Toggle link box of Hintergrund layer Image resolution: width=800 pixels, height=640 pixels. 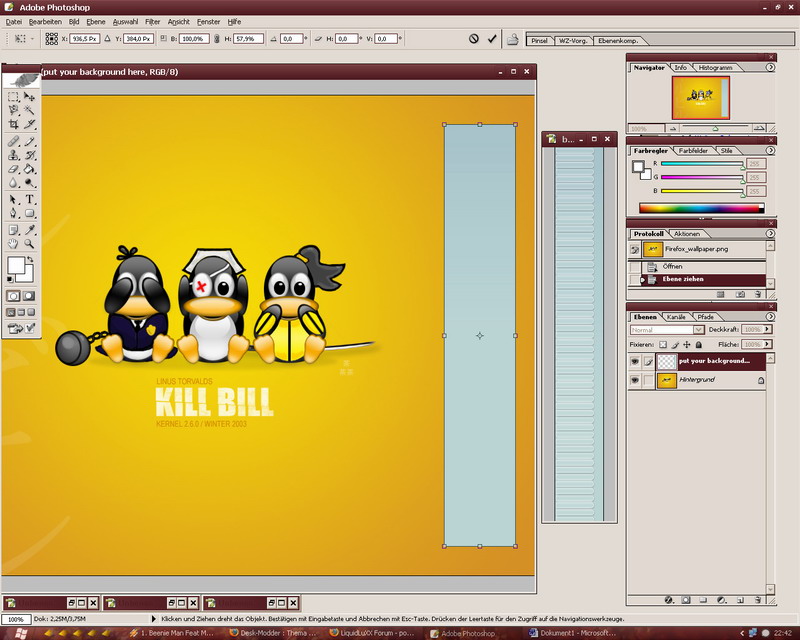[x=648, y=380]
